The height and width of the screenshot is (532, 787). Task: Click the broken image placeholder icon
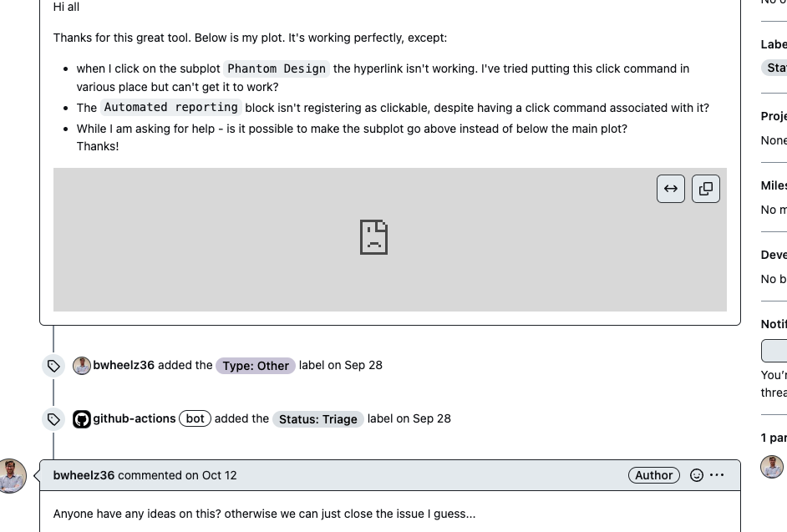coord(373,238)
